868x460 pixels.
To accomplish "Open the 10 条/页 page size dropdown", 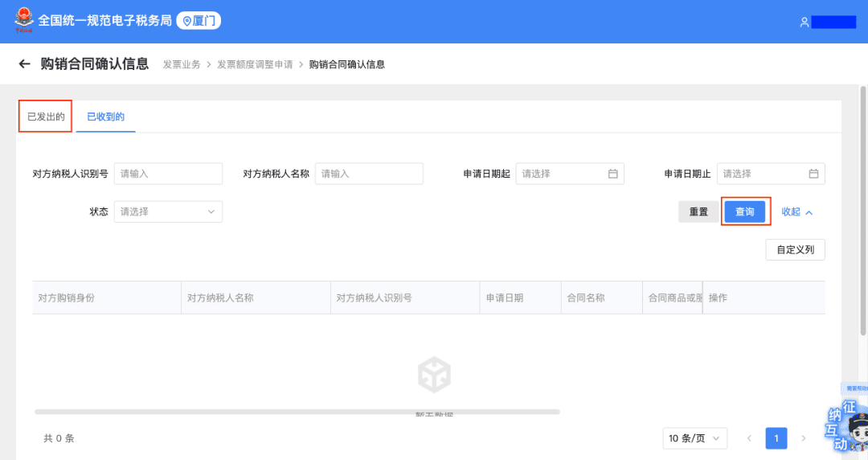I will tap(694, 438).
